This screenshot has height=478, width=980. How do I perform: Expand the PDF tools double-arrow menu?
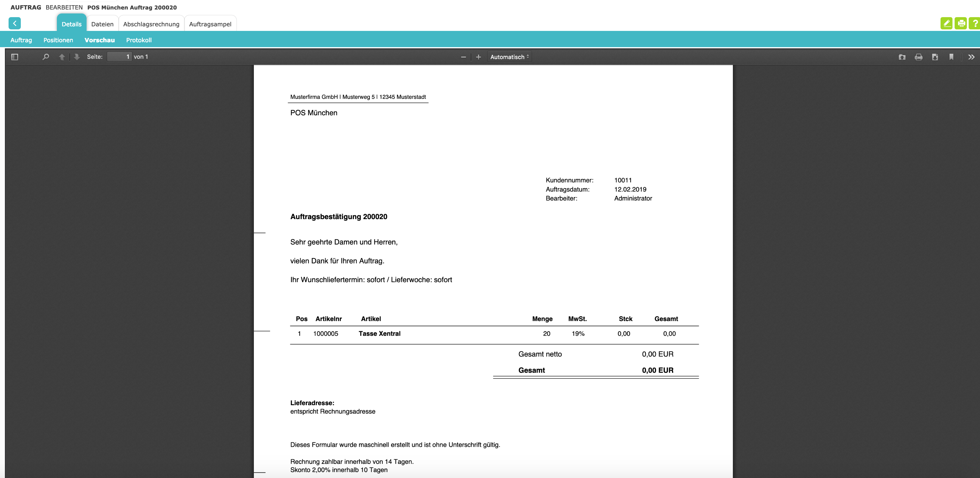tap(971, 57)
